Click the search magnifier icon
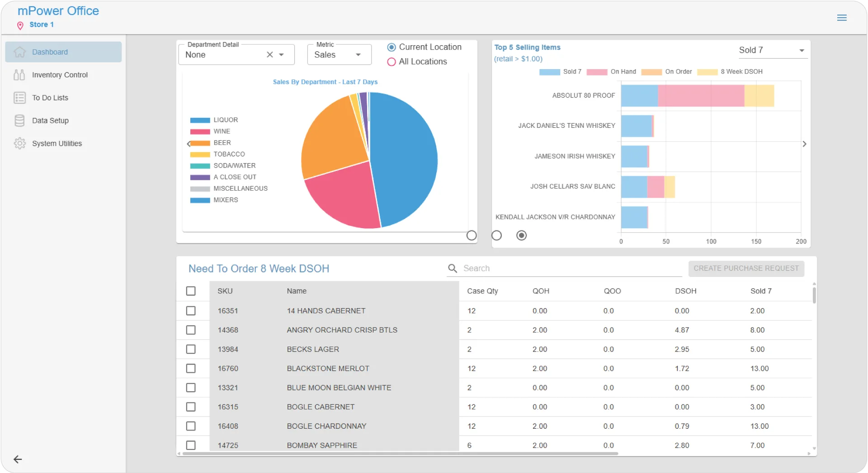This screenshot has height=473, width=868. click(452, 268)
